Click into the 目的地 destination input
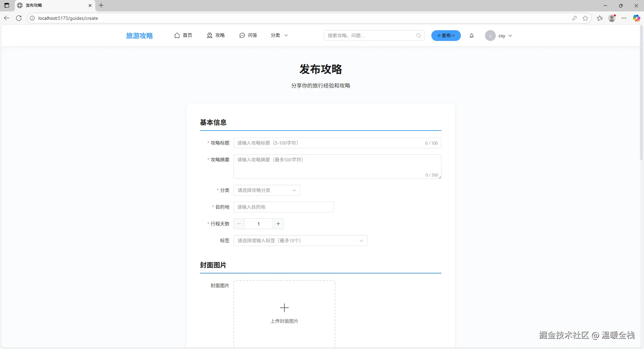This screenshot has width=644, height=349. pyautogui.click(x=283, y=207)
